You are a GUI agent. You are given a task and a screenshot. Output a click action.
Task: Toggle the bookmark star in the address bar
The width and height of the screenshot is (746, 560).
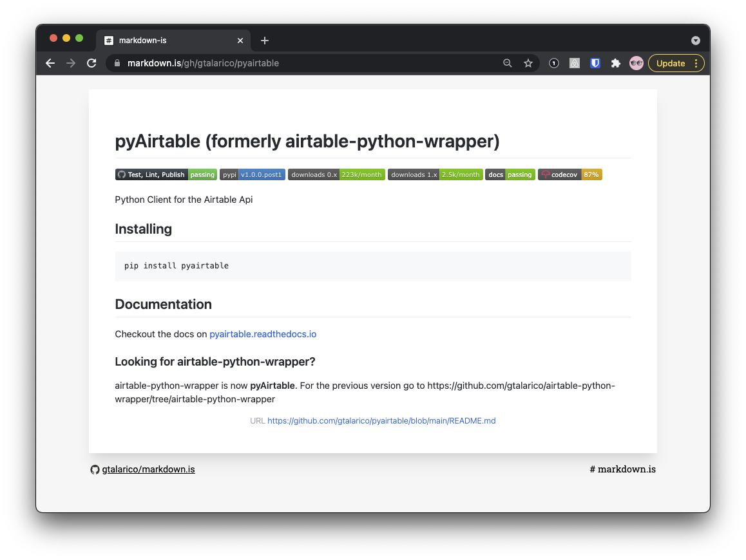point(528,62)
